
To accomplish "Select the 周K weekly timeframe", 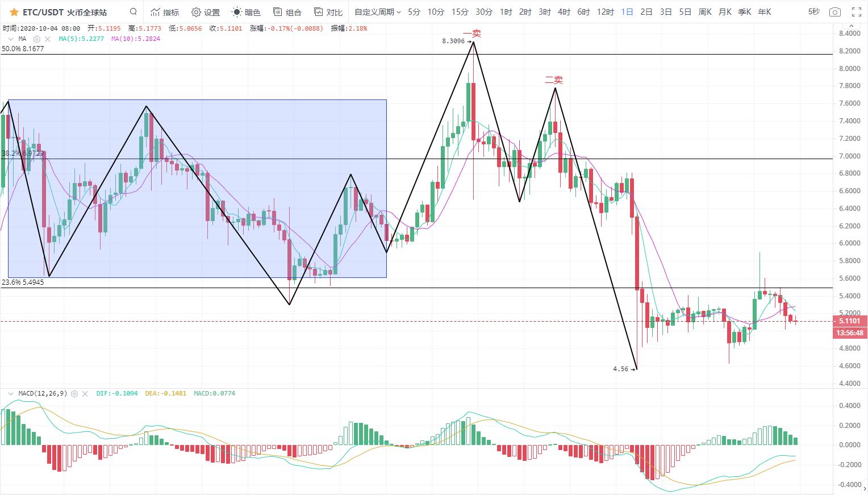I will coord(705,12).
